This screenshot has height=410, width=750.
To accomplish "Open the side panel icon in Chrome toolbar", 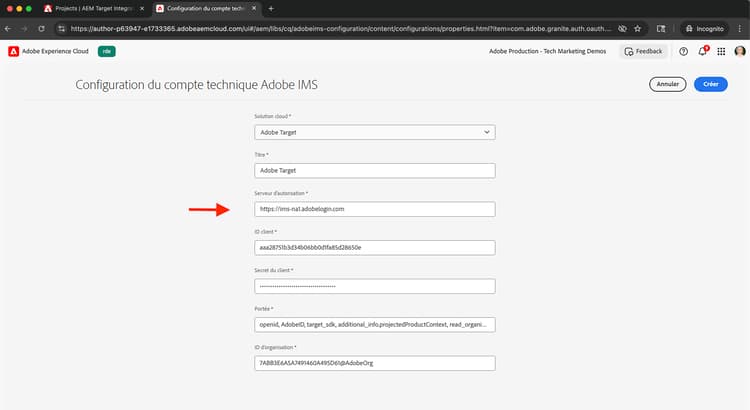I will [661, 29].
